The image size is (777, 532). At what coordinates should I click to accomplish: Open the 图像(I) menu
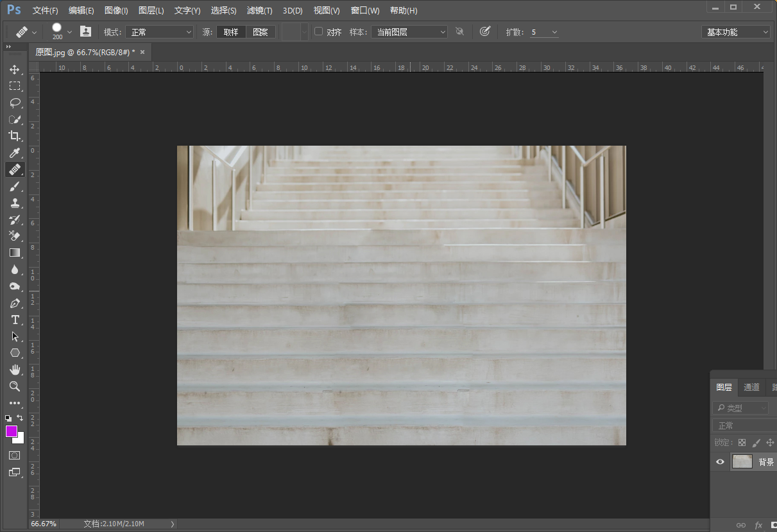116,11
